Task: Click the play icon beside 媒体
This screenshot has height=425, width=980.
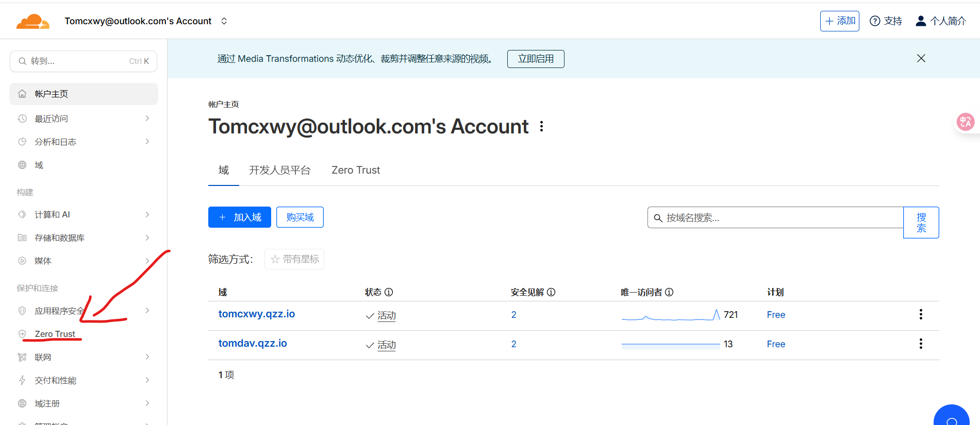Action: point(22,261)
